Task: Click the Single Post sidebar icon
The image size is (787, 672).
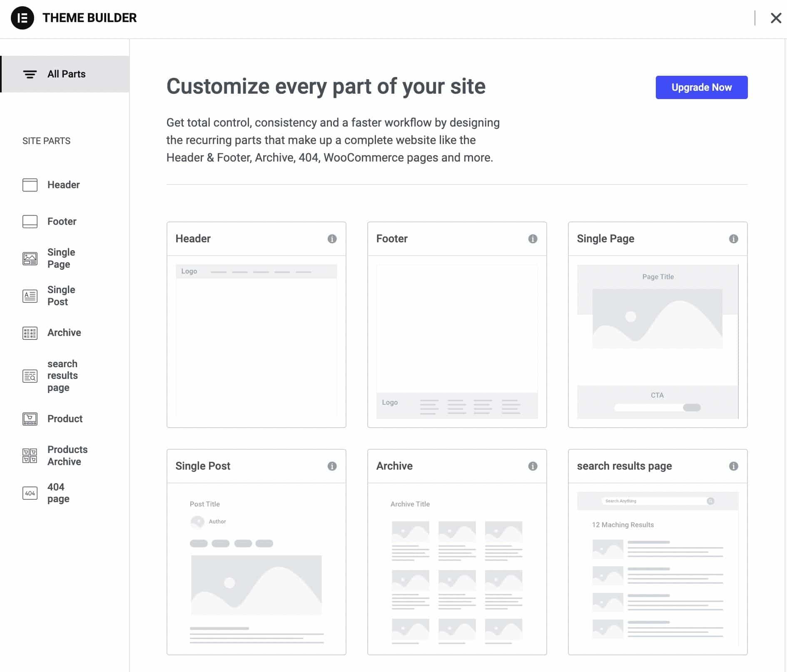Action: click(30, 296)
